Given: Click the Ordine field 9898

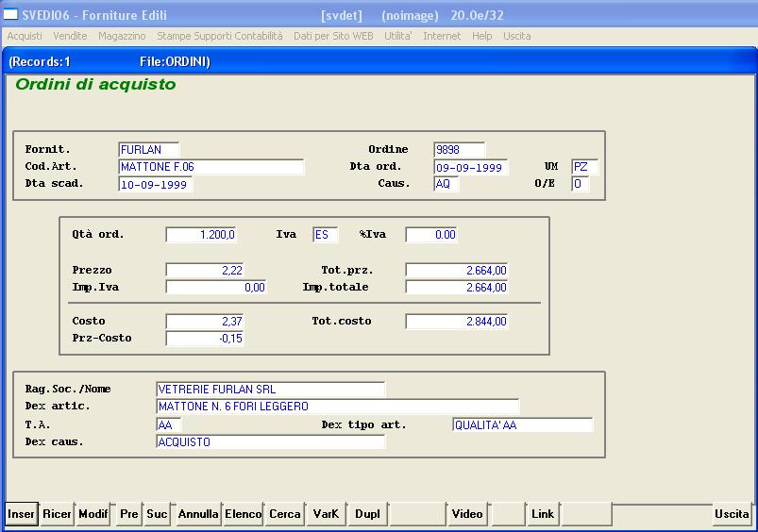Looking at the screenshot, I should point(460,150).
